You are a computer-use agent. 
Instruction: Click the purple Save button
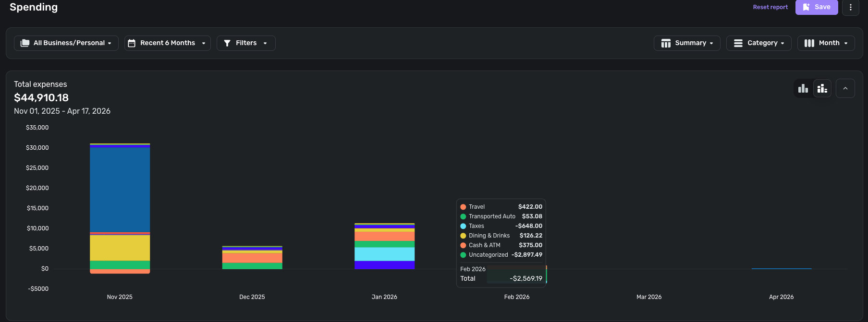pos(817,7)
